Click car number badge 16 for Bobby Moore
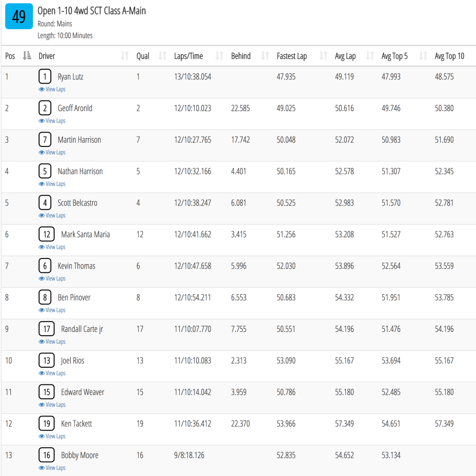476x476 pixels. click(x=46, y=456)
